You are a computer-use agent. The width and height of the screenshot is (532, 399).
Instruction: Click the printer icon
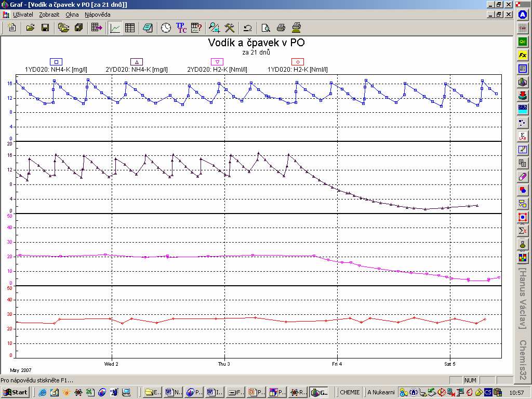[281, 28]
